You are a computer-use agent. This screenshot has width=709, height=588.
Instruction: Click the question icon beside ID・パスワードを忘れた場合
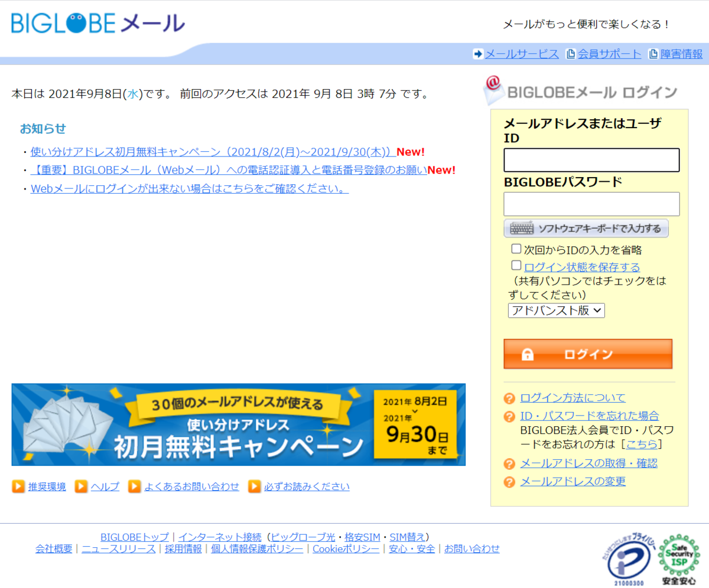509,417
